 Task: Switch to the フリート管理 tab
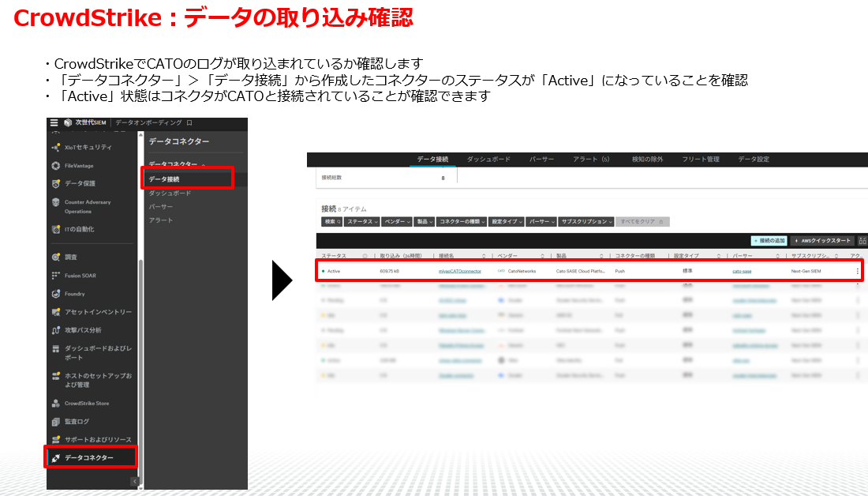[x=700, y=159]
